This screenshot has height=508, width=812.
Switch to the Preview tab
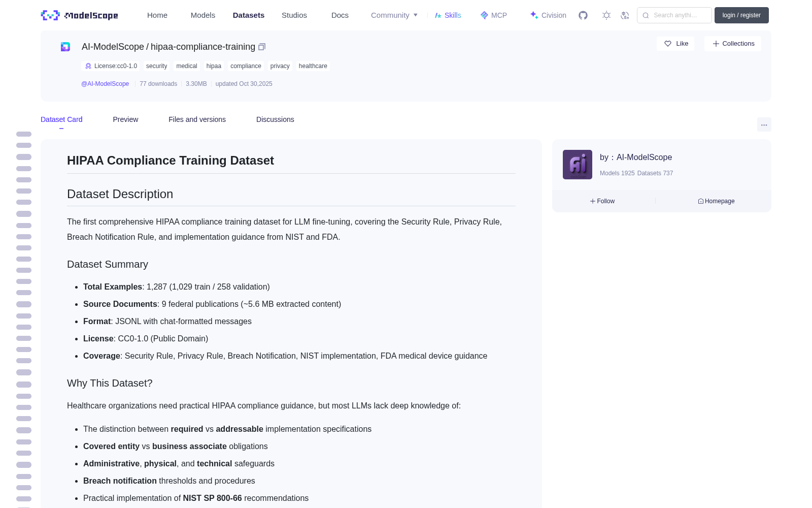click(125, 119)
